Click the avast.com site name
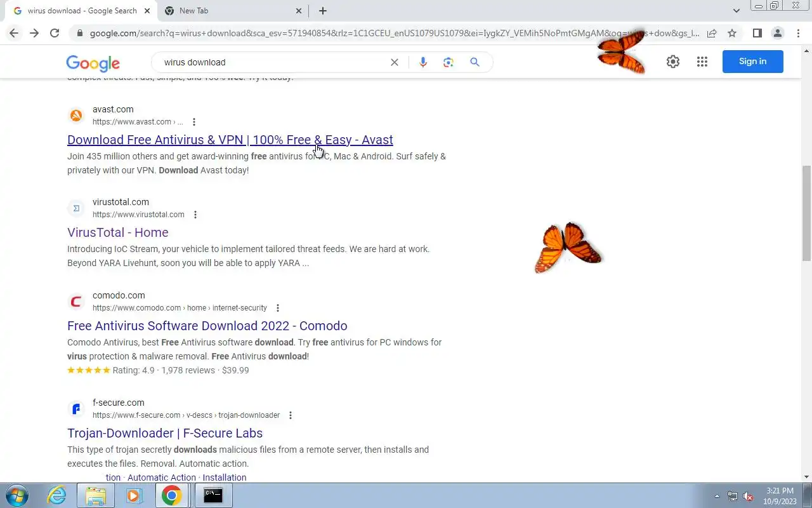Image resolution: width=812 pixels, height=508 pixels. click(113, 109)
